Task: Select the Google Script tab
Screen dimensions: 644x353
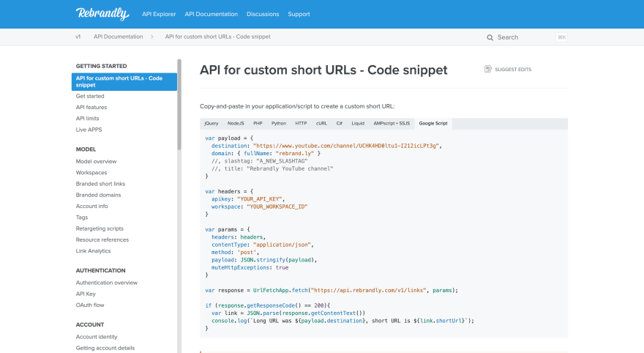Action: pyautogui.click(x=433, y=123)
